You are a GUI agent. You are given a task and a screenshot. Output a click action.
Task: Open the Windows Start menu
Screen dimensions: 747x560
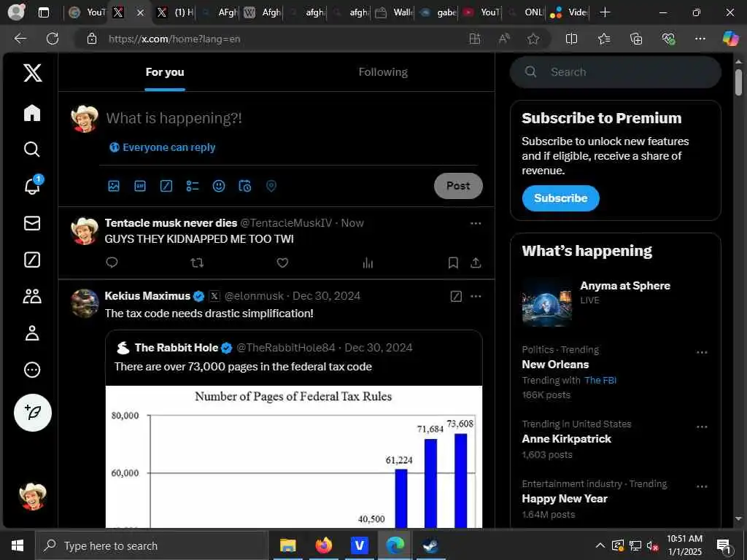click(18, 545)
